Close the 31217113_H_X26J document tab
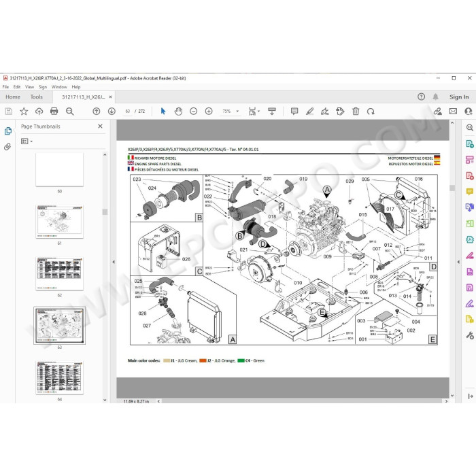The image size is (476, 476). point(110,97)
